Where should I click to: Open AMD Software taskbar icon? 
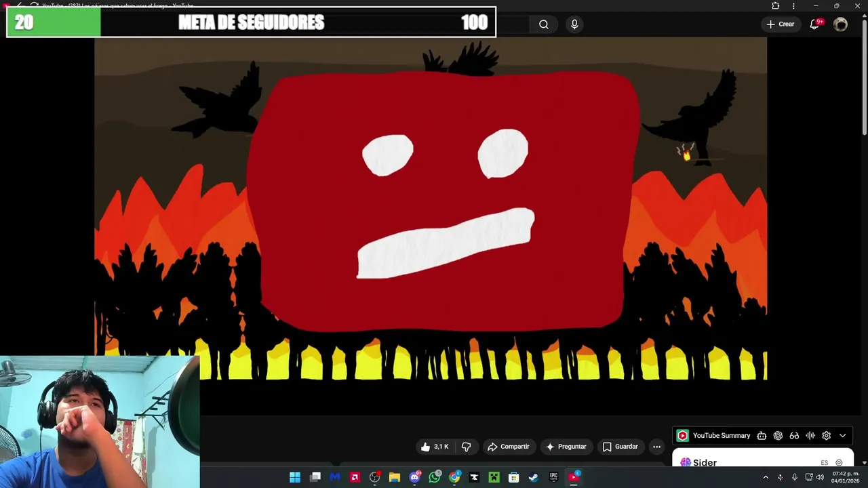pos(355,477)
